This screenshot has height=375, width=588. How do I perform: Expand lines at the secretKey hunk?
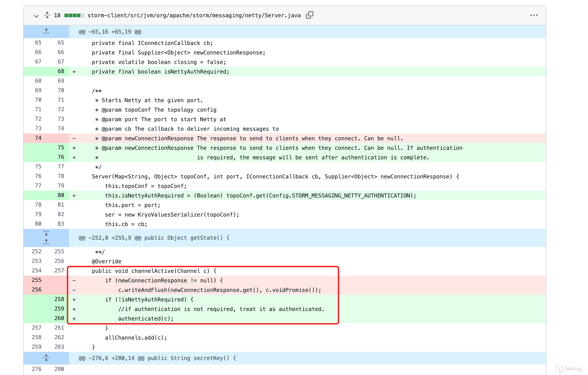click(46, 358)
